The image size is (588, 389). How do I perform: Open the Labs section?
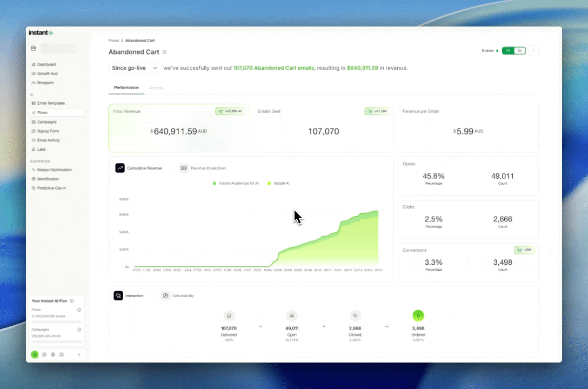43,149
